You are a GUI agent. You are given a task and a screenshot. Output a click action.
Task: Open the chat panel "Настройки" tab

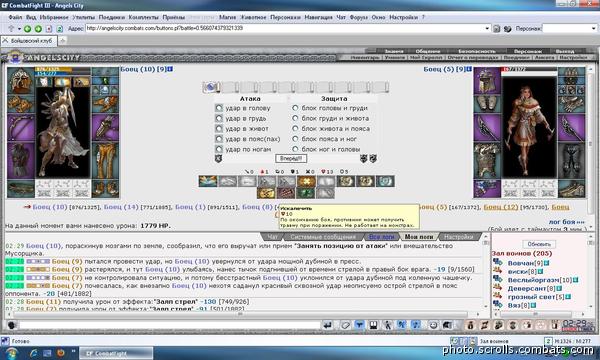pyautogui.click(x=458, y=237)
